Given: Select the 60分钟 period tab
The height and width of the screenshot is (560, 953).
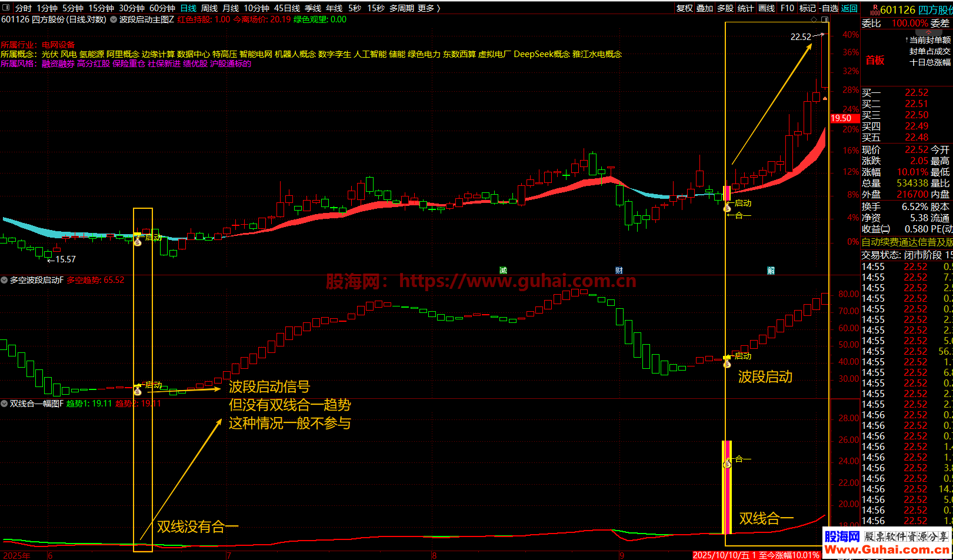Looking at the screenshot, I should coord(162,8).
